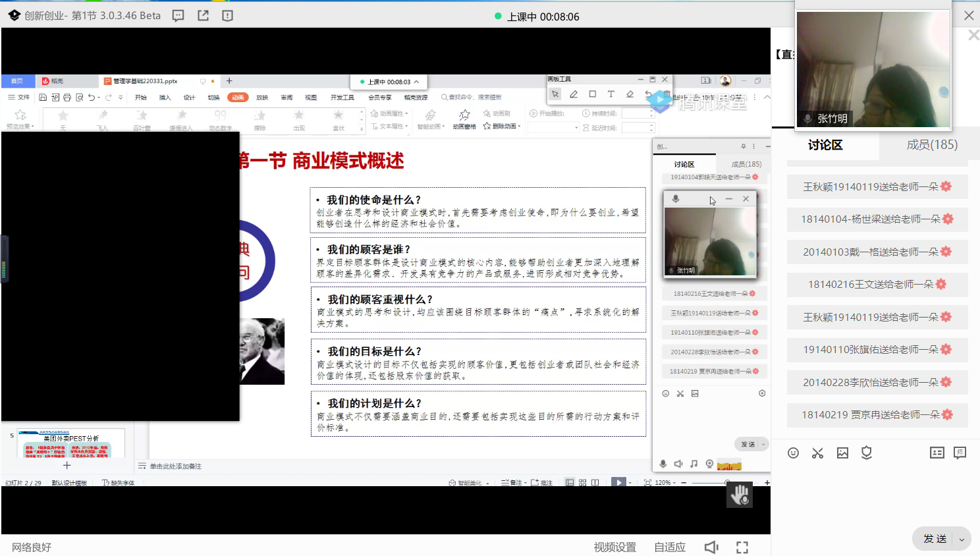Click the insert image icon in chat toolbar
980x556 pixels.
pyautogui.click(x=842, y=453)
